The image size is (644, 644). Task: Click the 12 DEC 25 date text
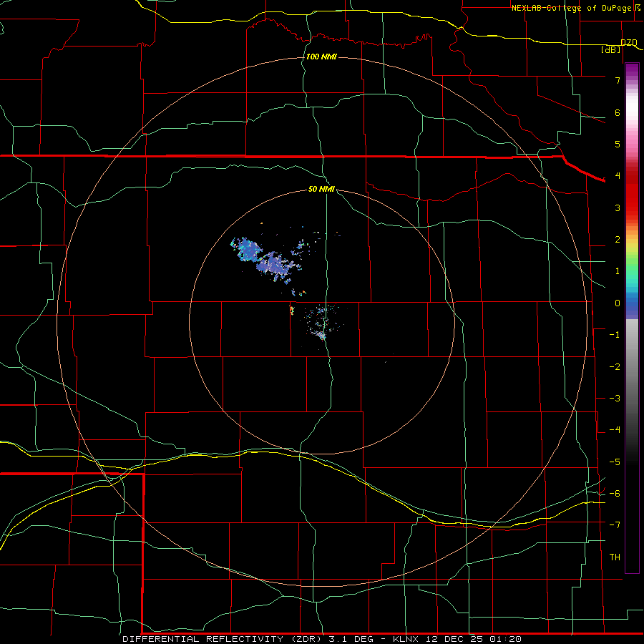(x=453, y=639)
